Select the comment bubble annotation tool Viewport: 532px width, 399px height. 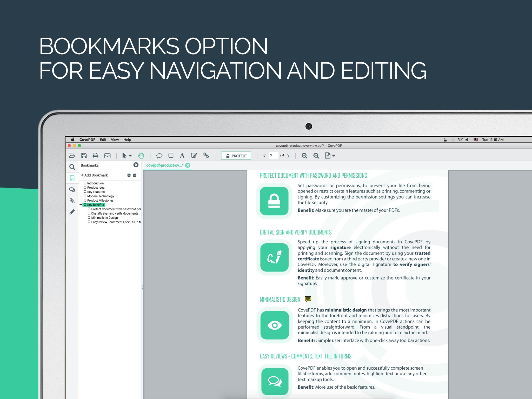pos(159,156)
